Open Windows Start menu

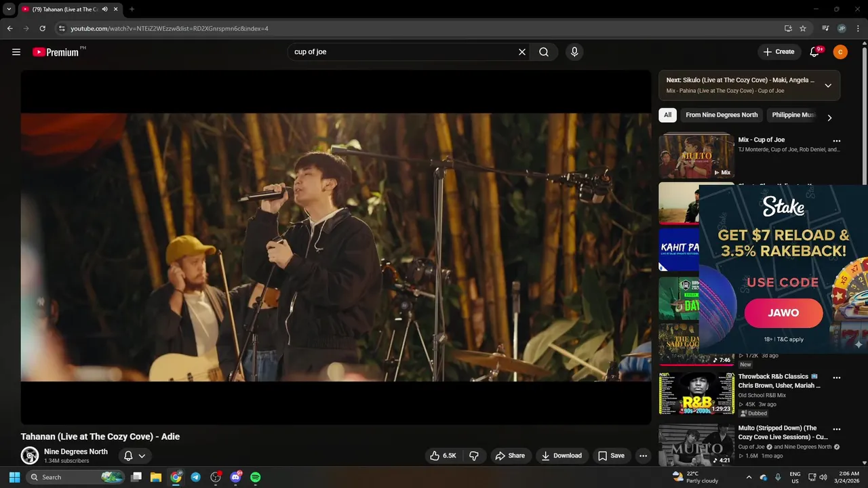click(14, 477)
